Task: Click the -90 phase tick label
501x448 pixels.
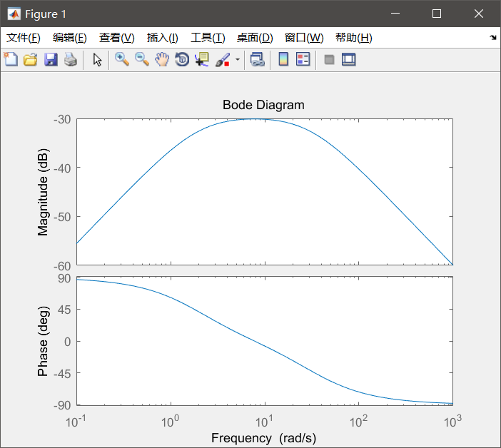Action: [62, 405]
